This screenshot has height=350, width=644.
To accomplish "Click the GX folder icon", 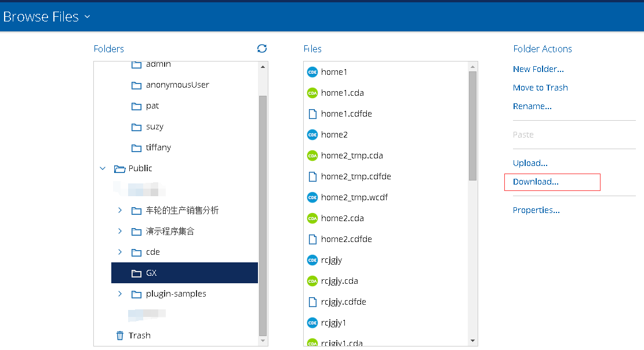I will pos(136,273).
